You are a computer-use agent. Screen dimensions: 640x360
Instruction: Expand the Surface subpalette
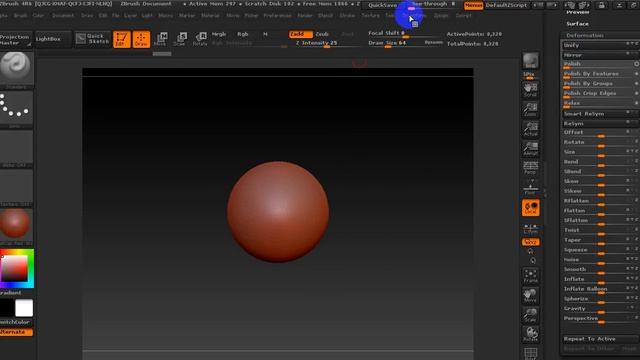pos(578,24)
